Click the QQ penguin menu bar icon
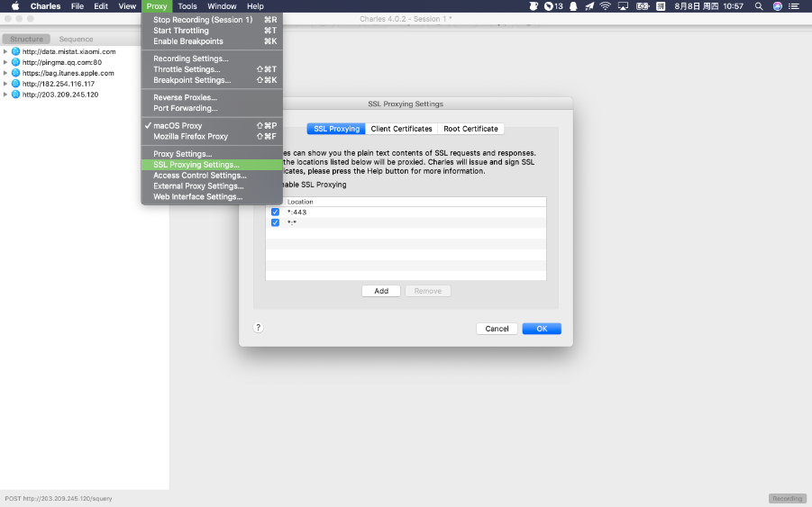This screenshot has width=812, height=507. (x=573, y=6)
